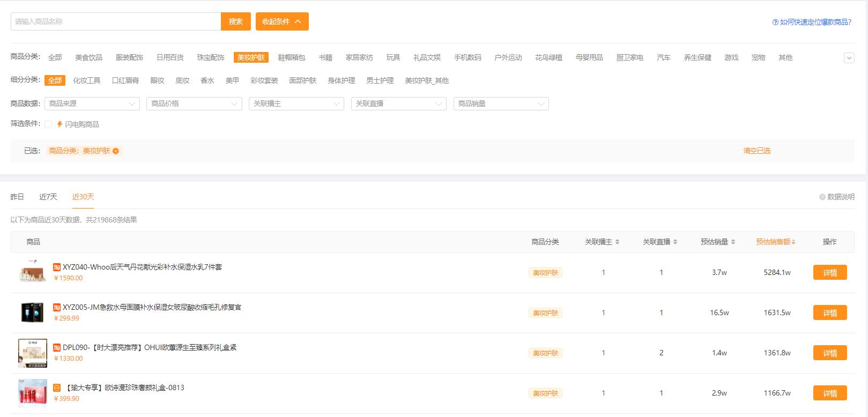The width and height of the screenshot is (868, 417).
Task: Click the product name search field
Action: pos(116,21)
